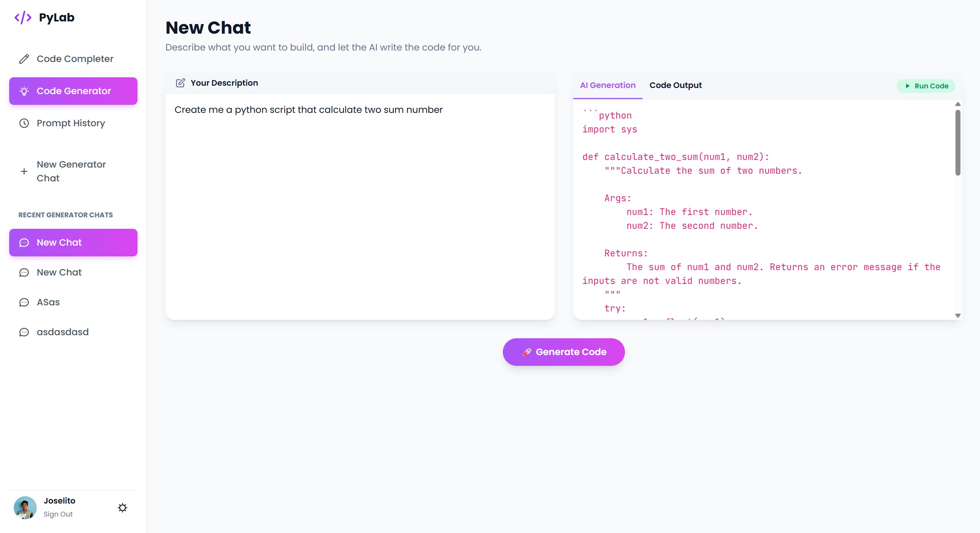980x533 pixels.
Task: Click Joselito's profile avatar
Action: point(25,507)
